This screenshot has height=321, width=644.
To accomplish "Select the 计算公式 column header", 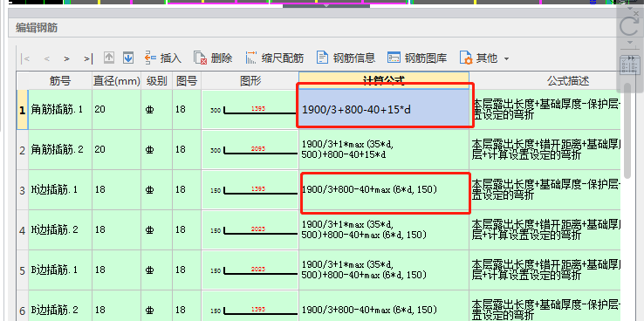I will pos(384,80).
